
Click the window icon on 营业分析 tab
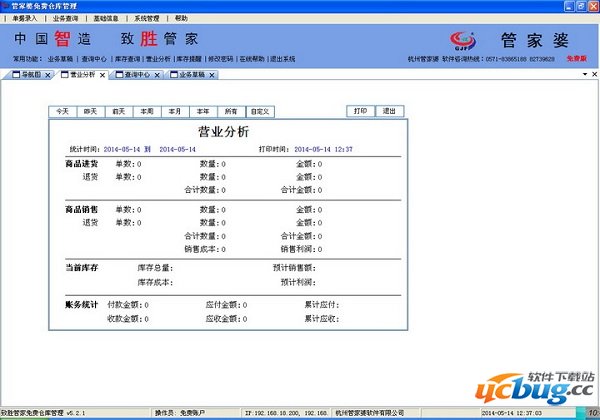point(65,75)
